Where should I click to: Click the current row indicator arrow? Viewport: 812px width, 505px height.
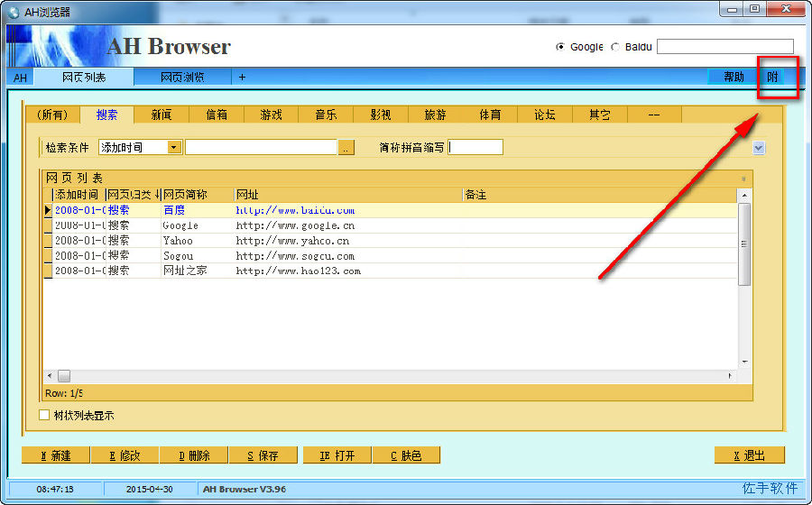[48, 210]
